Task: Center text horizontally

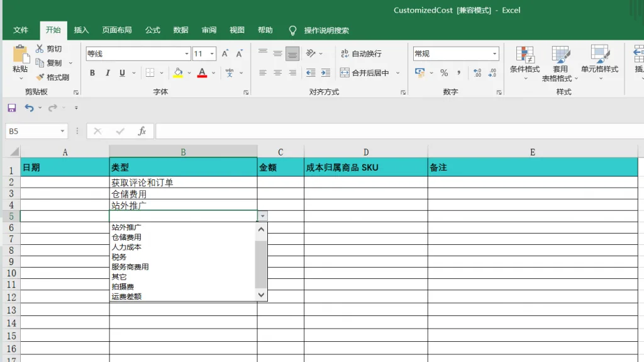Action: (x=277, y=73)
